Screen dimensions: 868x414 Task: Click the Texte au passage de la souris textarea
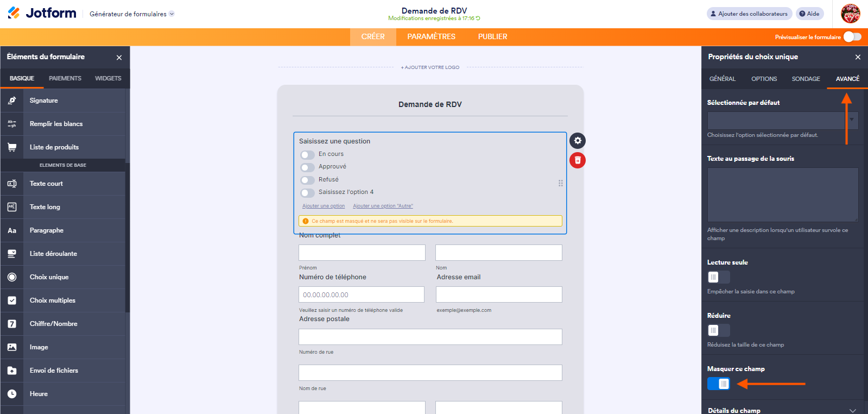click(782, 195)
